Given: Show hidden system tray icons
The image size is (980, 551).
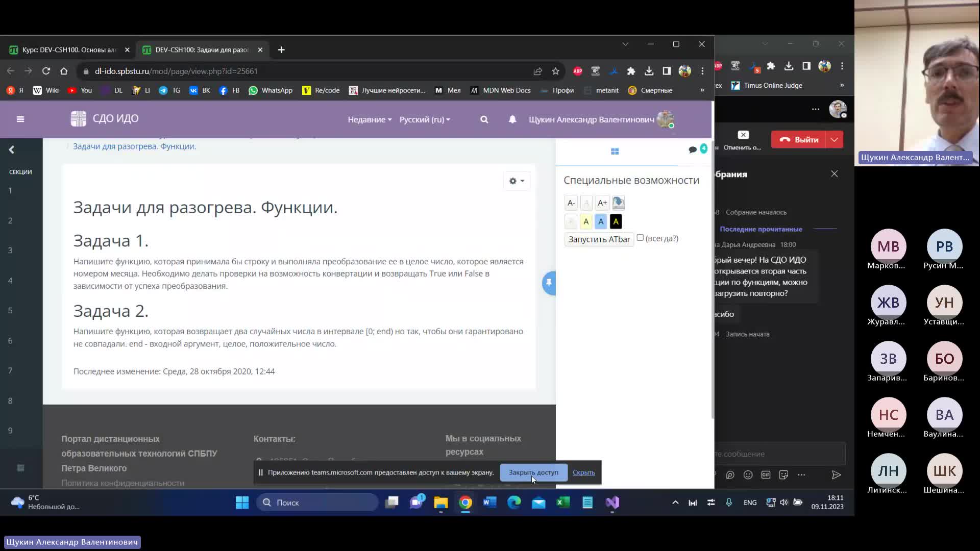Looking at the screenshot, I should (x=675, y=503).
